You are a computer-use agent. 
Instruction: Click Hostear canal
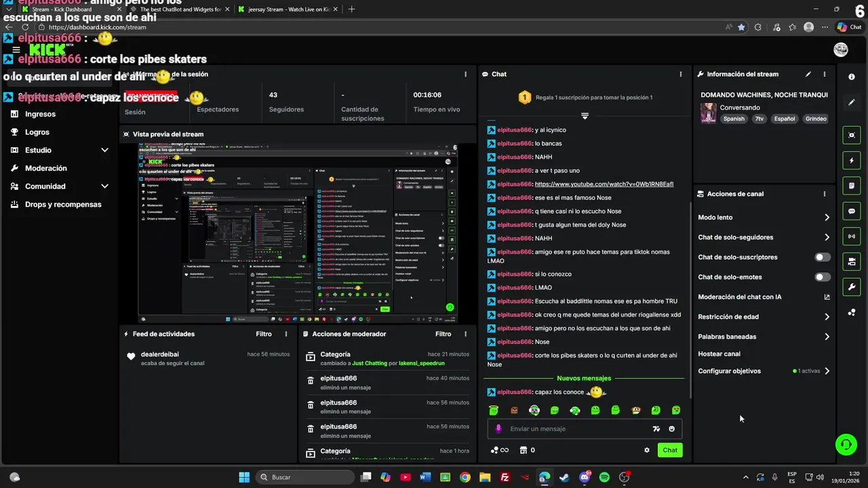point(719,354)
